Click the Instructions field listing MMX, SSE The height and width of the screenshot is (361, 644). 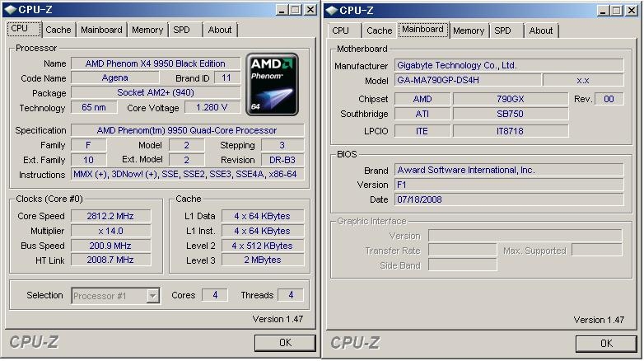[x=187, y=174]
